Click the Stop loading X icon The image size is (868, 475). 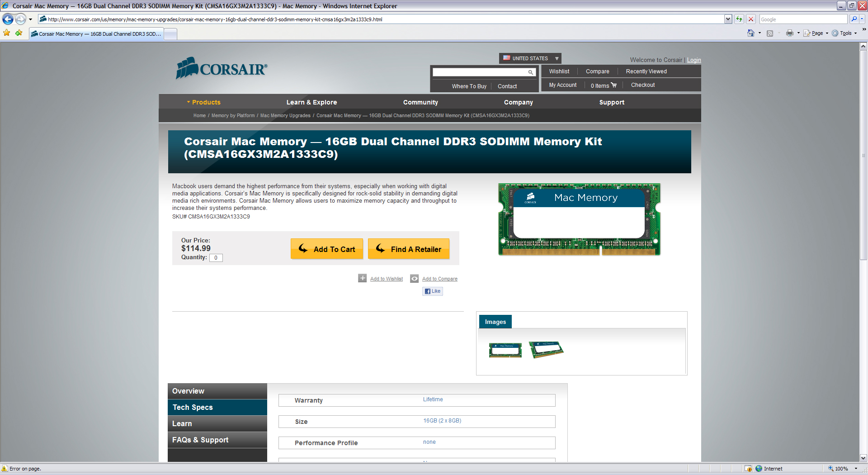[x=751, y=19]
